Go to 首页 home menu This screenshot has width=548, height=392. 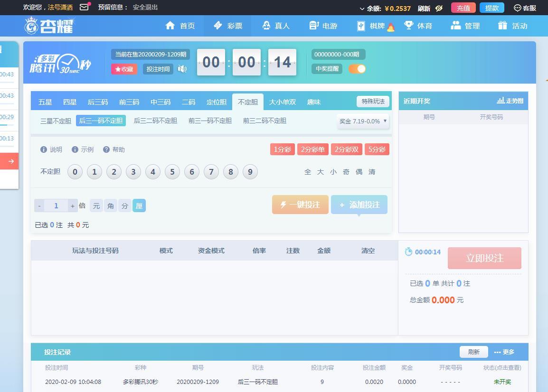coord(180,26)
